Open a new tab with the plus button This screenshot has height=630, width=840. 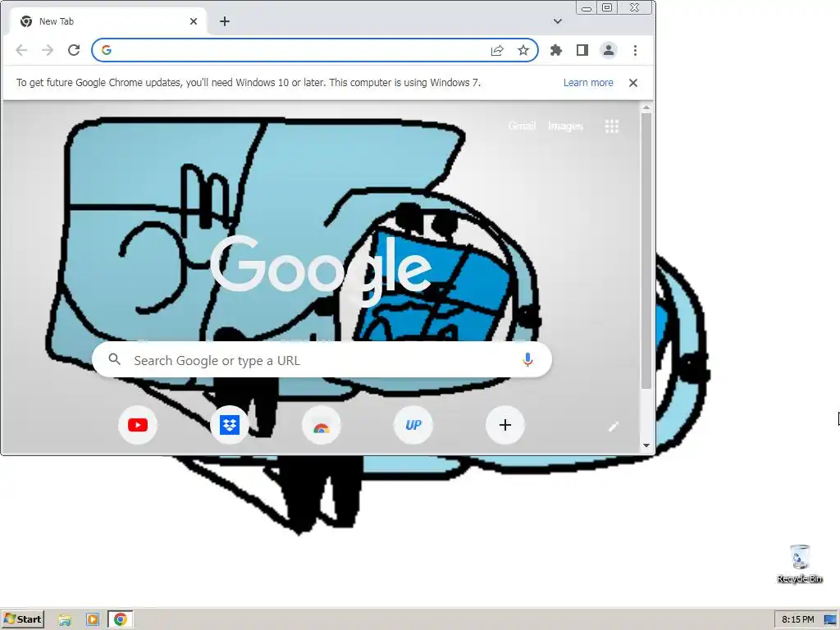[x=225, y=21]
